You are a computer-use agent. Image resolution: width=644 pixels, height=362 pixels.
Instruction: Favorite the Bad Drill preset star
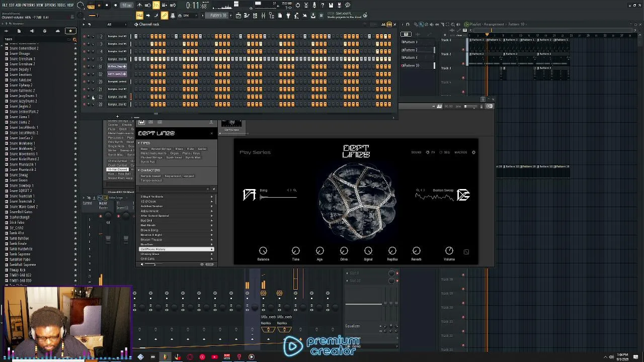pos(211,221)
